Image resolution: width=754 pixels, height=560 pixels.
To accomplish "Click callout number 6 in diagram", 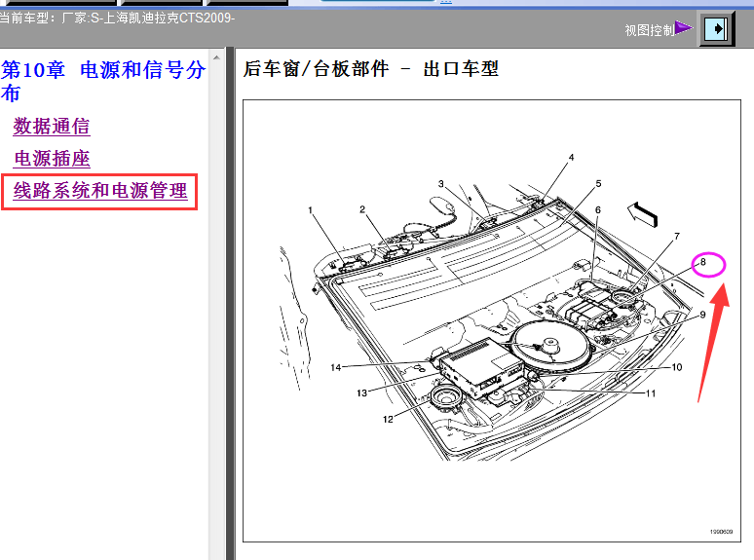I will [598, 209].
